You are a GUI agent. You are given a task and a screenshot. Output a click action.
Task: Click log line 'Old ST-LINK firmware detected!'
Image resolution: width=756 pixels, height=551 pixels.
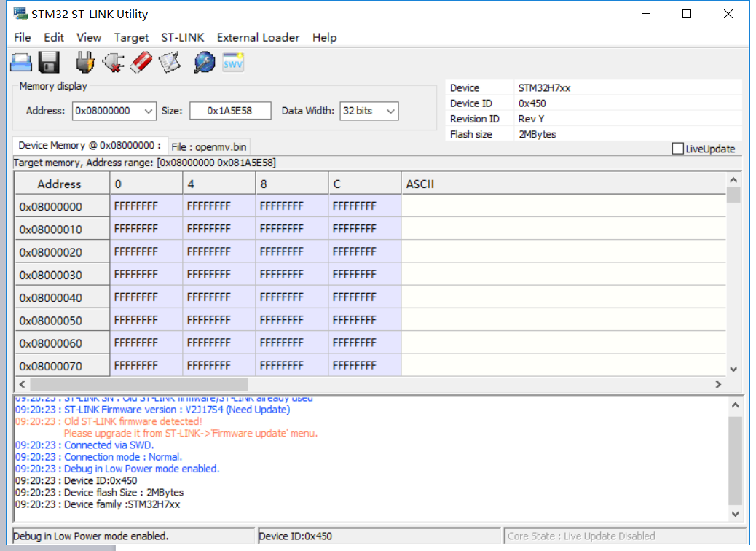[109, 421]
